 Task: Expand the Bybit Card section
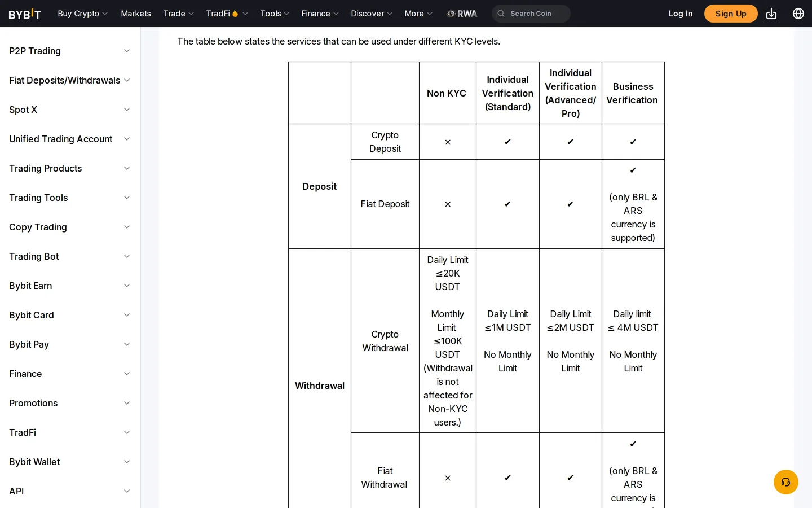[x=70, y=315]
